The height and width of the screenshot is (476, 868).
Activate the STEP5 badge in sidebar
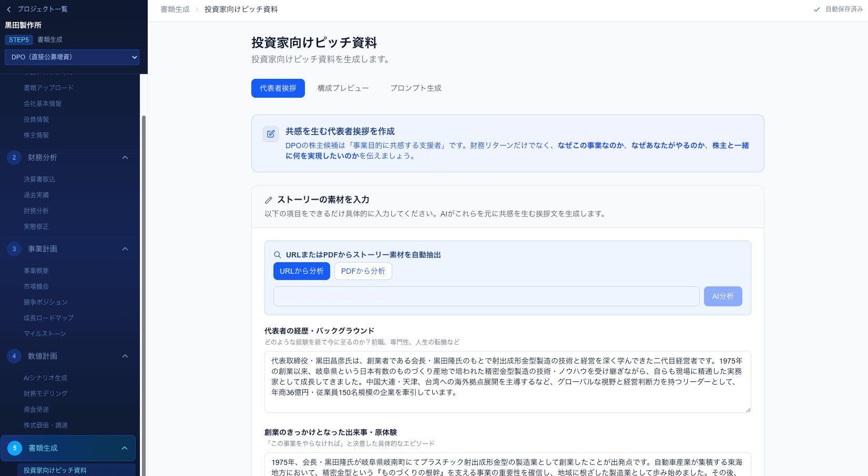(x=19, y=39)
